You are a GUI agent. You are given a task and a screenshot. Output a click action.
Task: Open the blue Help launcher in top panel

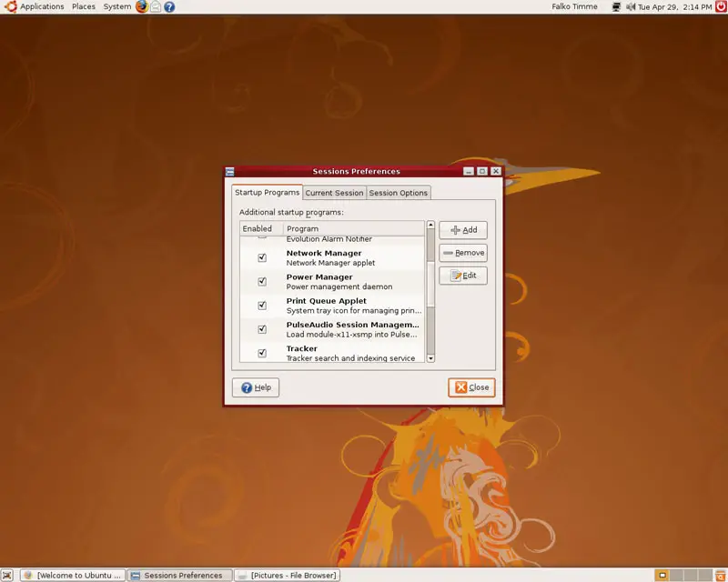click(169, 6)
